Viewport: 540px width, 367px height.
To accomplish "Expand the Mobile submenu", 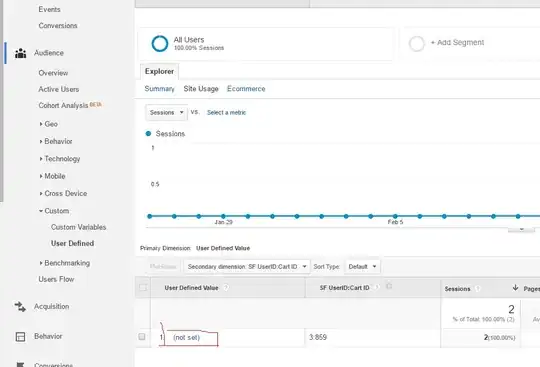I will (x=52, y=176).
